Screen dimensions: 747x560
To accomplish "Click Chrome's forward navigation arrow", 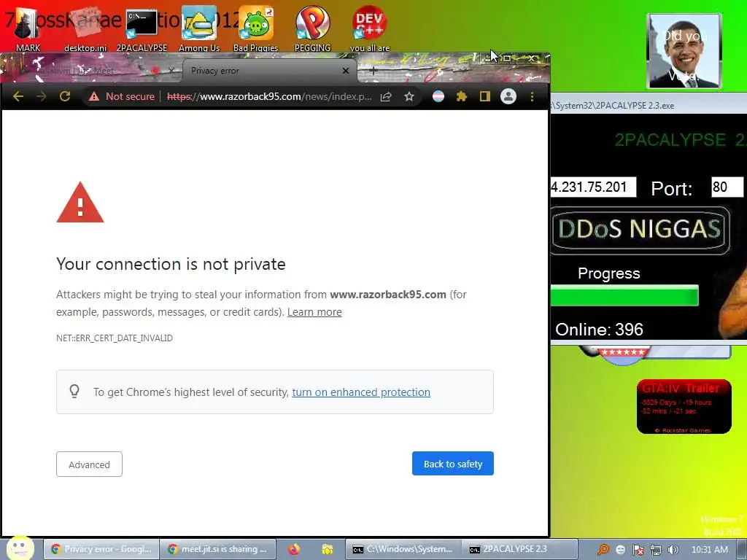I will [x=42, y=97].
